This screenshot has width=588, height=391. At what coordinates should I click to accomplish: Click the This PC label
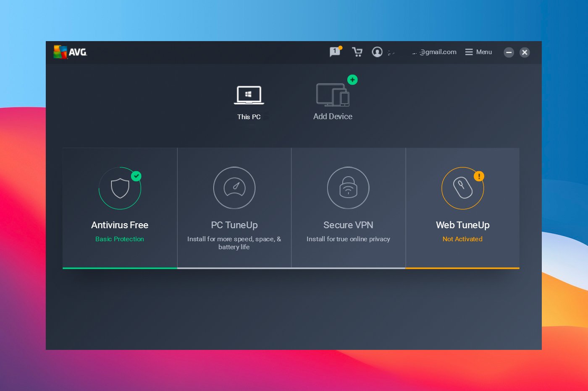coord(249,117)
